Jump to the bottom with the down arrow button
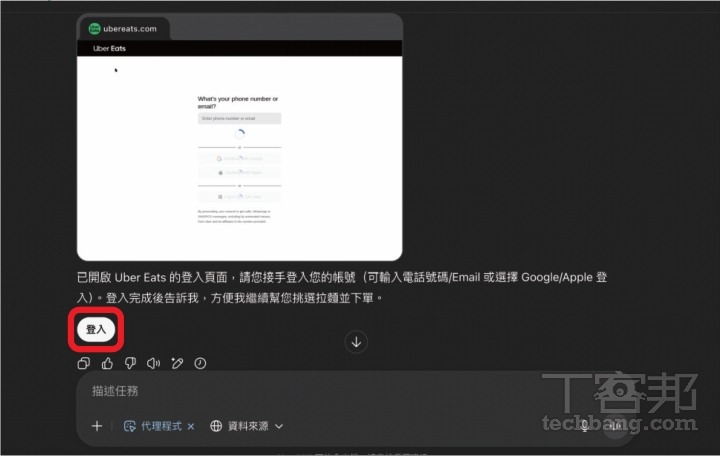This screenshot has width=720, height=456. 356,342
